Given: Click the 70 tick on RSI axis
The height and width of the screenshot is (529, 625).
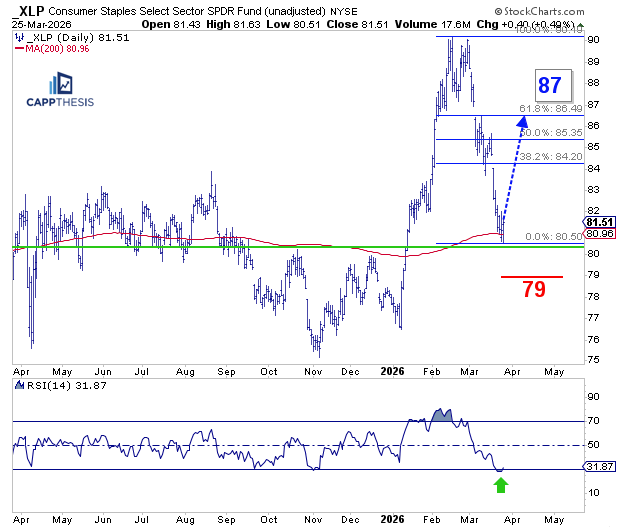Looking at the screenshot, I should [x=593, y=421].
